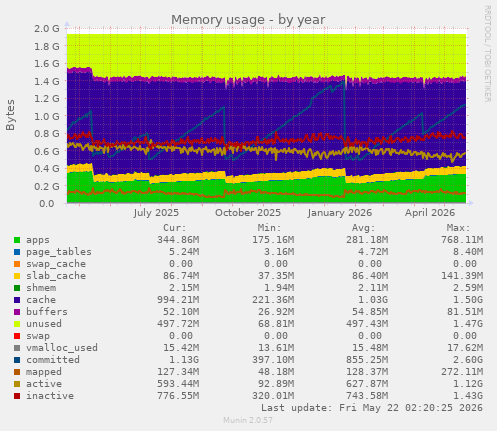This screenshot has height=431, width=497.
Task: Click the swap red legend swatch
Action: click(x=17, y=336)
